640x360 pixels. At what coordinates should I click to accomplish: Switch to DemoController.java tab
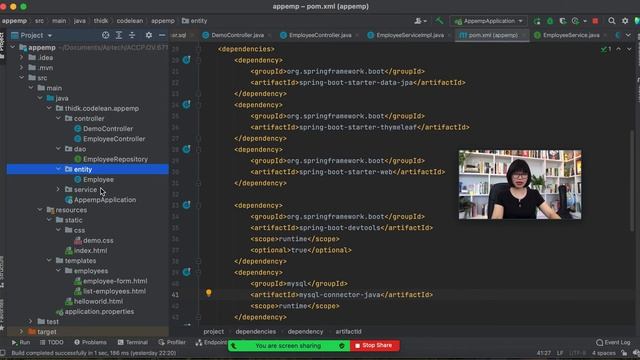pyautogui.click(x=237, y=36)
